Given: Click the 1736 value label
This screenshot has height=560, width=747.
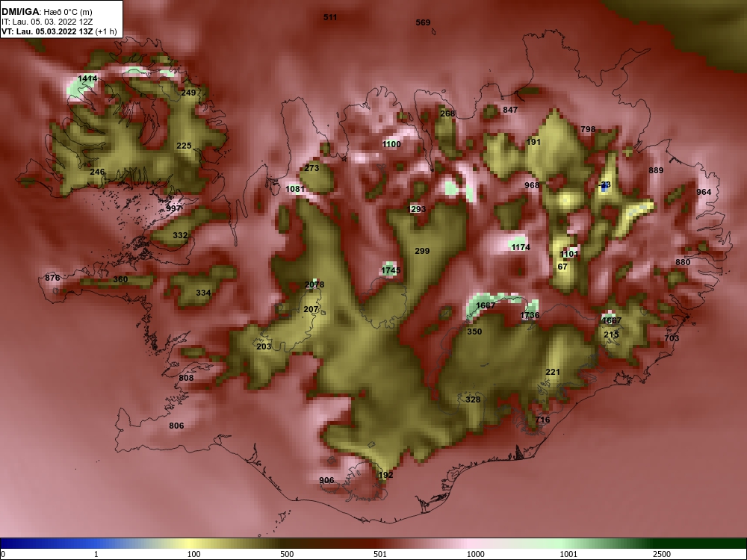Looking at the screenshot, I should [x=530, y=315].
